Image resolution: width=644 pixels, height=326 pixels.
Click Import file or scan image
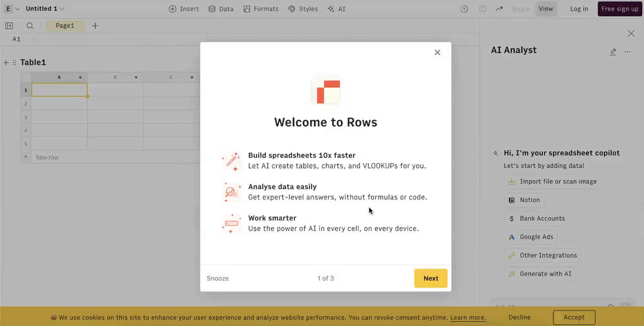pos(552,182)
